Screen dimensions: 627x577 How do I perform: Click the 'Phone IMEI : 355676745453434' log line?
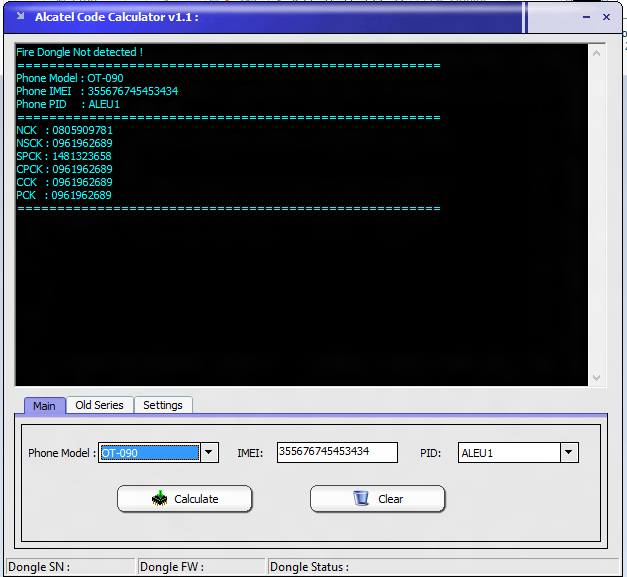pos(97,91)
